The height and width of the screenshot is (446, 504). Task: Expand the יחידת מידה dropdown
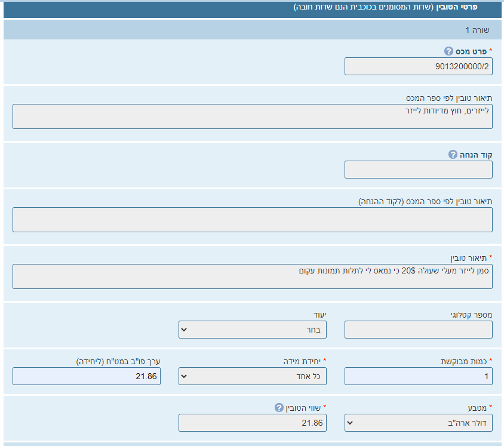coord(252,376)
